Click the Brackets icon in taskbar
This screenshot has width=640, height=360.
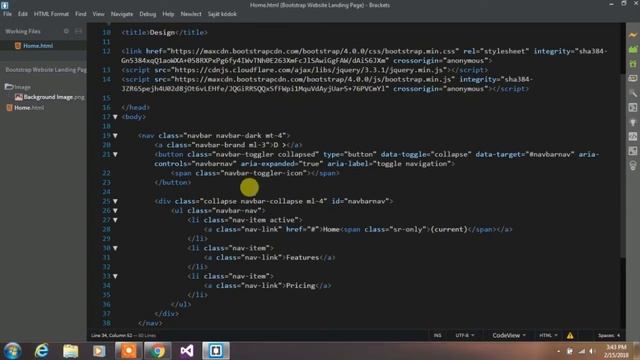coord(216,351)
